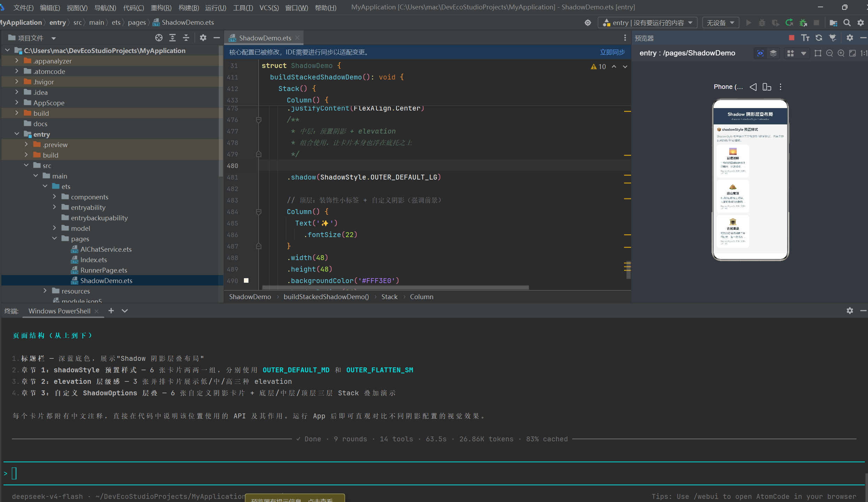Click the red stop button in Previewer header
The image size is (868, 502).
pyautogui.click(x=792, y=38)
